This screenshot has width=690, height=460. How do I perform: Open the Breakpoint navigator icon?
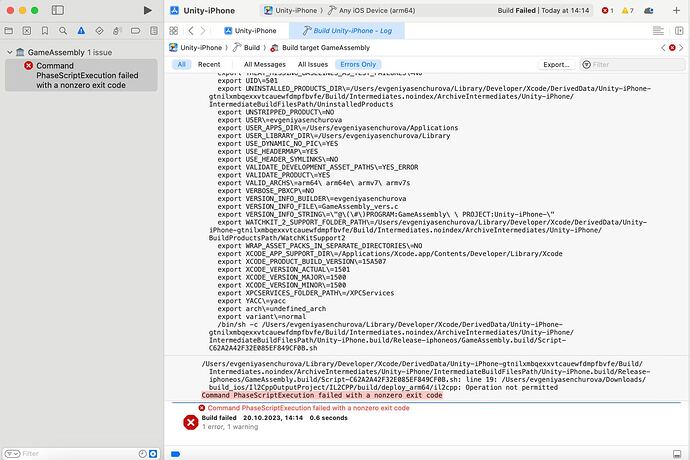click(136, 31)
